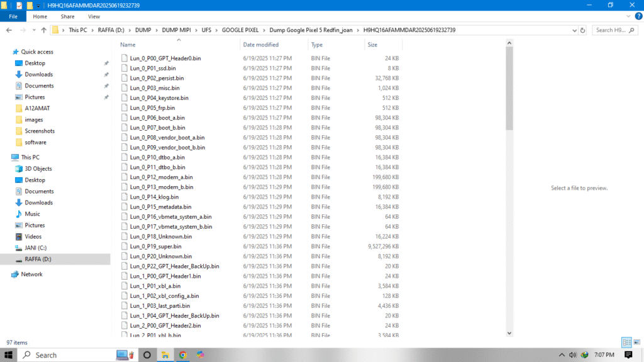Switch to details view layout
Screen dimensions: 644x362
pos(626,343)
